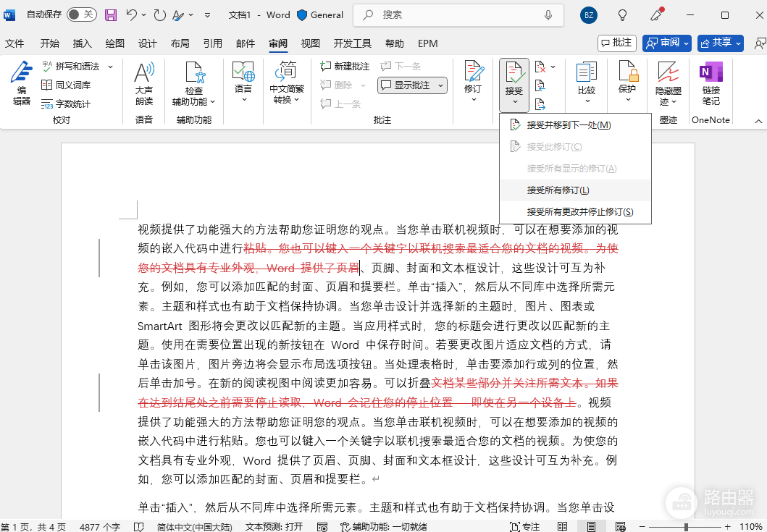The width and height of the screenshot is (767, 532).
Task: Expand the Undo history dropdown arrow
Action: tap(143, 15)
